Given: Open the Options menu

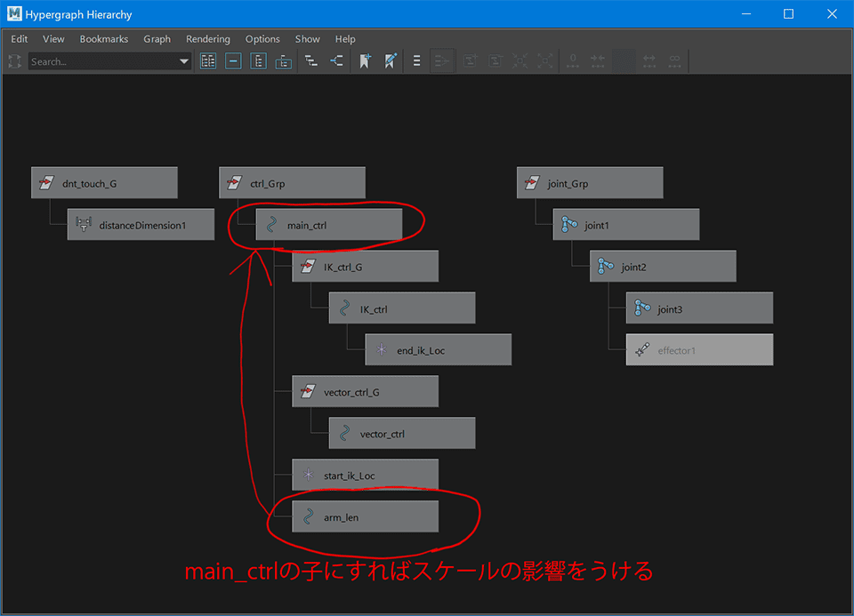Looking at the screenshot, I should [262, 39].
